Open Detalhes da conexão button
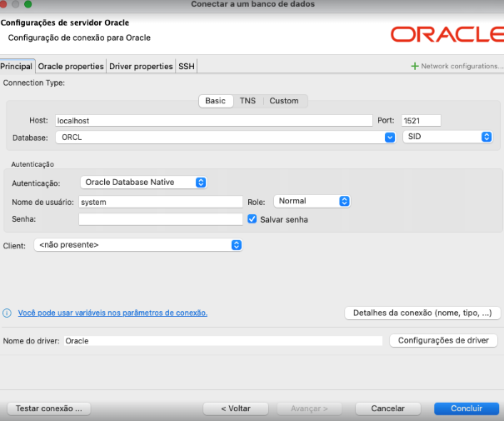Image resolution: width=504 pixels, height=421 pixels. pos(422,313)
